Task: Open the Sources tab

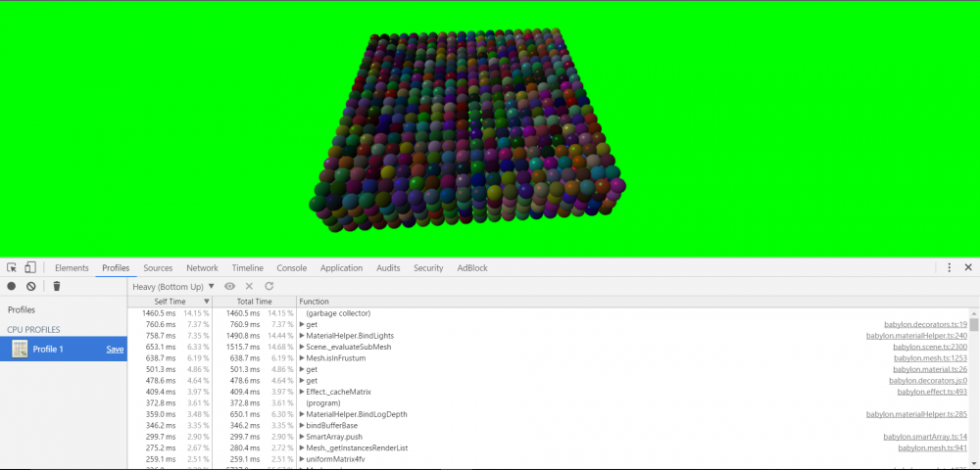Action: point(158,267)
